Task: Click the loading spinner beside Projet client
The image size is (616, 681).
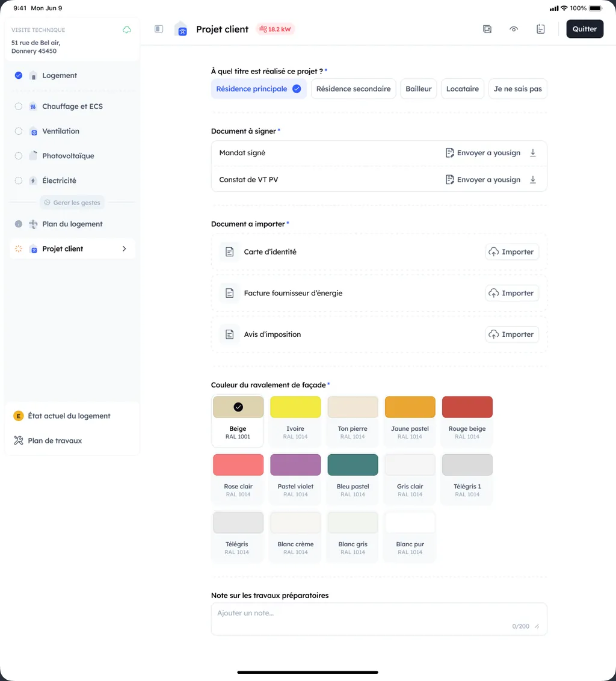Action: (18, 249)
